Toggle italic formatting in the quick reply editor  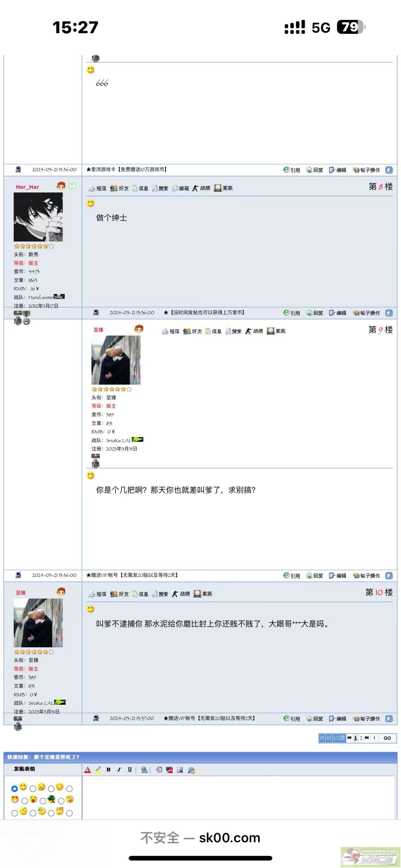click(x=119, y=770)
